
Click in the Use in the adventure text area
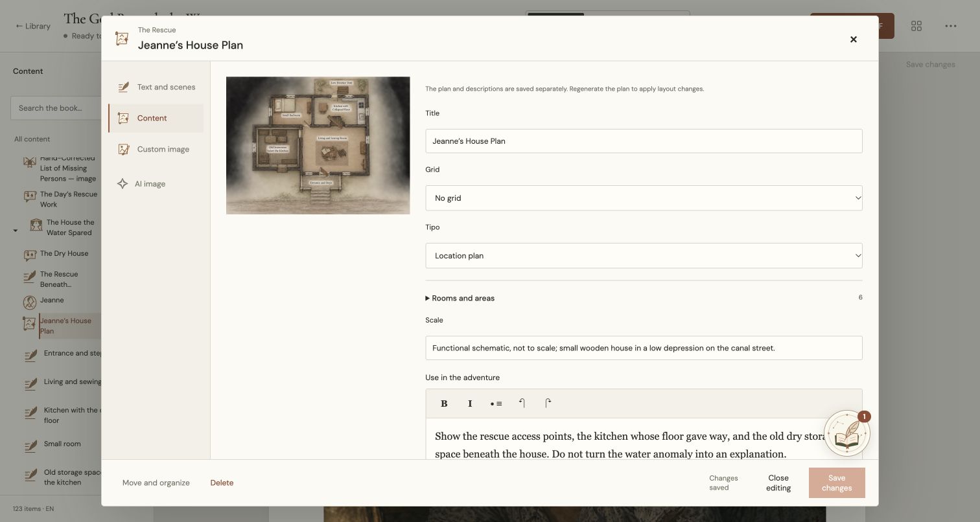[644, 439]
